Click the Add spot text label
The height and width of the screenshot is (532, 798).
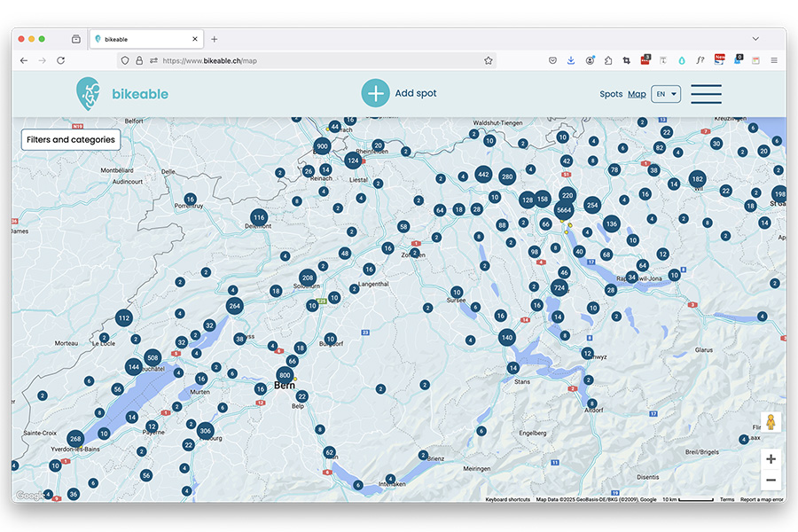[x=416, y=93]
